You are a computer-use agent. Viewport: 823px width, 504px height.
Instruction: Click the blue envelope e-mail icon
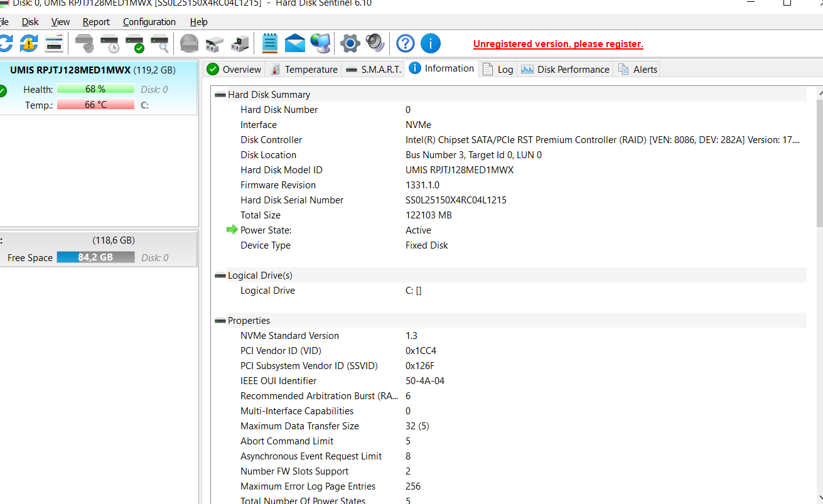pyautogui.click(x=295, y=43)
